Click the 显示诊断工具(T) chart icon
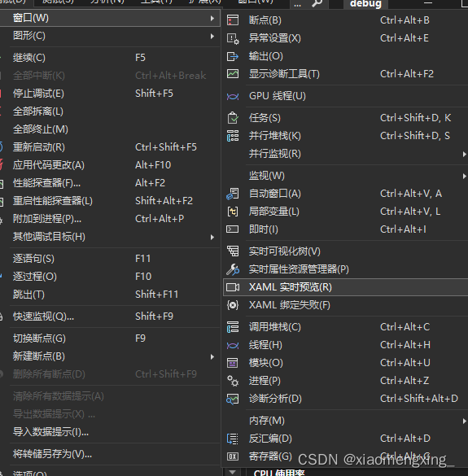 [233, 74]
